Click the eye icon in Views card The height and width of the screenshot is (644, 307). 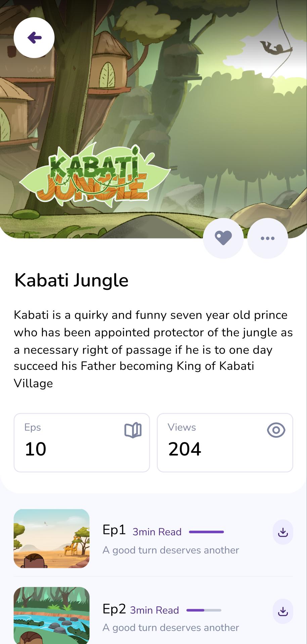coord(276,430)
